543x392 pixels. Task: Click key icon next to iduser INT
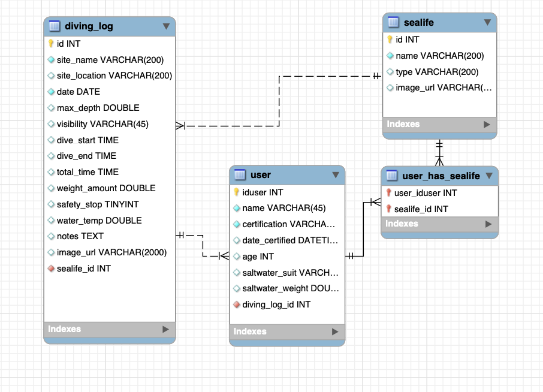(x=236, y=192)
